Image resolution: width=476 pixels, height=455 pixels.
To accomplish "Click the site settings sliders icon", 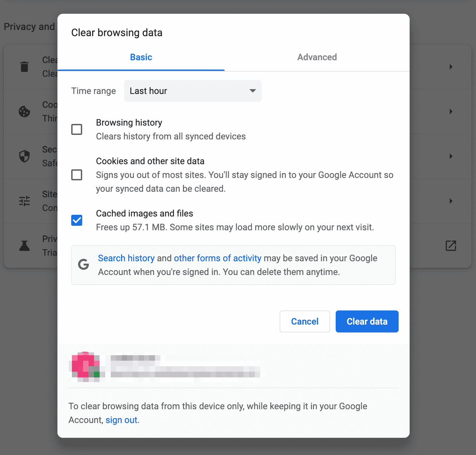I will pos(24,201).
